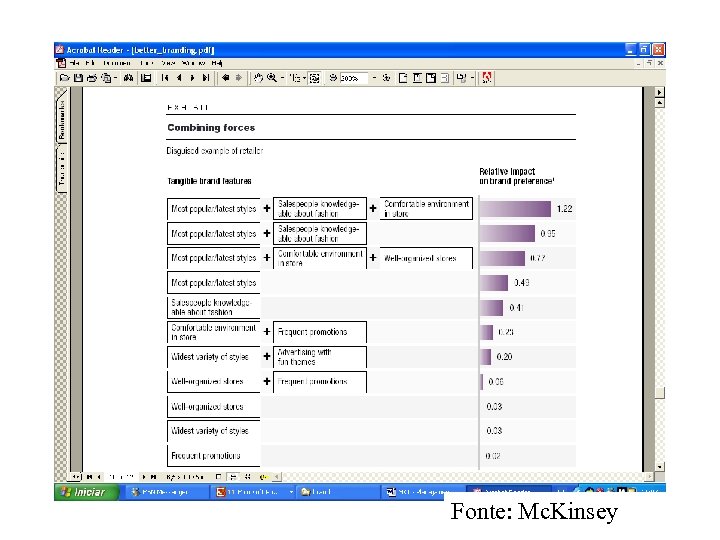Click the status bar last page arrow

tap(154, 477)
